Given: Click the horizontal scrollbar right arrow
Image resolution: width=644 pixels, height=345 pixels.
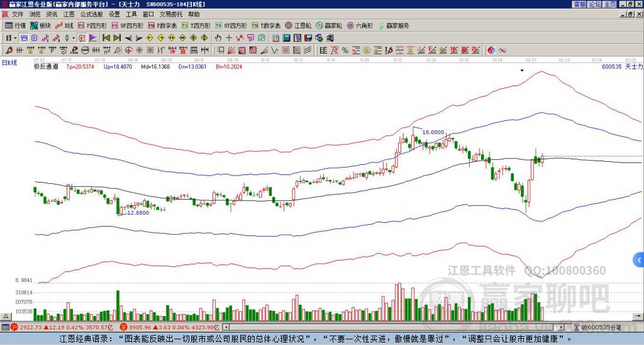Looking at the screenshot, I should [562, 327].
